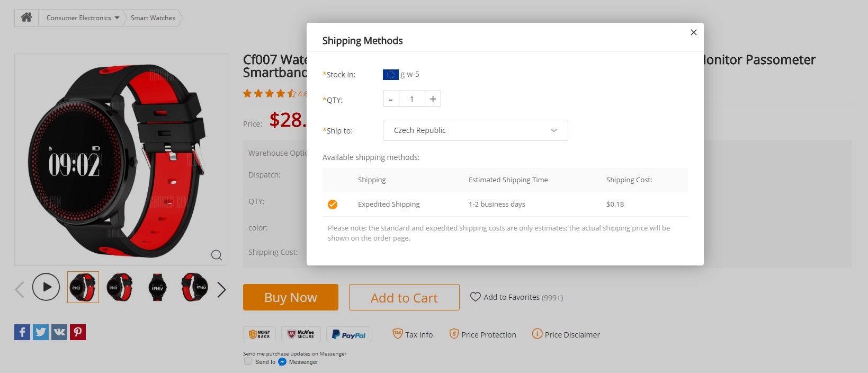Share product on Twitter
This screenshot has height=373, width=868.
click(41, 332)
